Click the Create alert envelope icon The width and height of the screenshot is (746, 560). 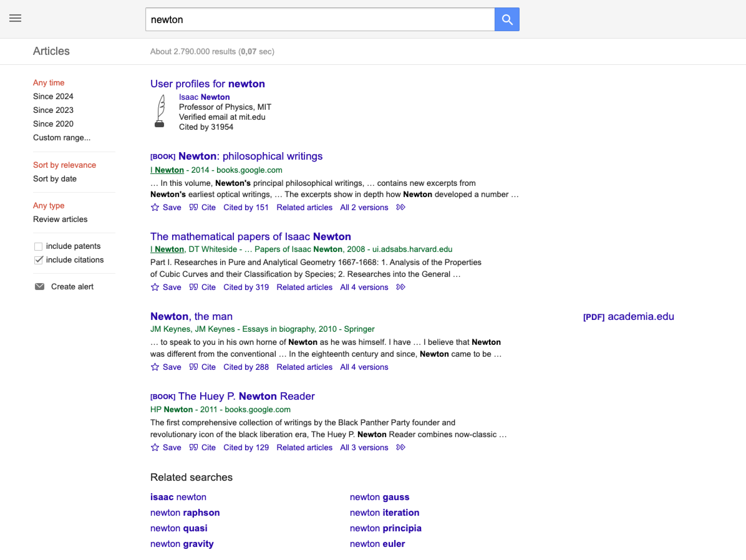40,287
